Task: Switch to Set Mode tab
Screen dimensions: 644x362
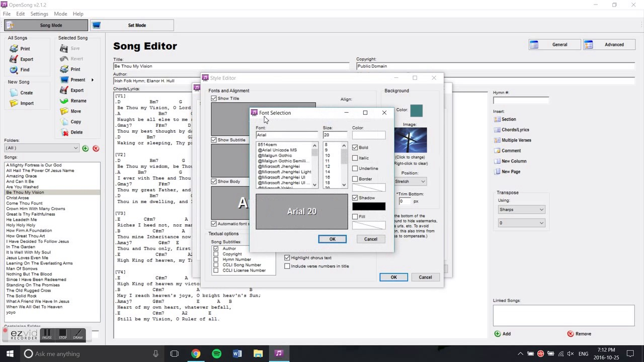Action: click(132, 25)
